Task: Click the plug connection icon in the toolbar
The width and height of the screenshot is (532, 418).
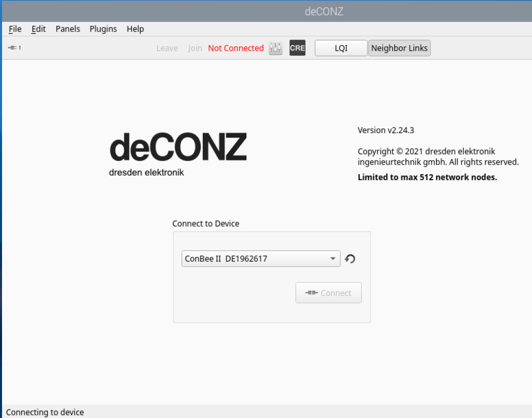Action: click(14, 47)
